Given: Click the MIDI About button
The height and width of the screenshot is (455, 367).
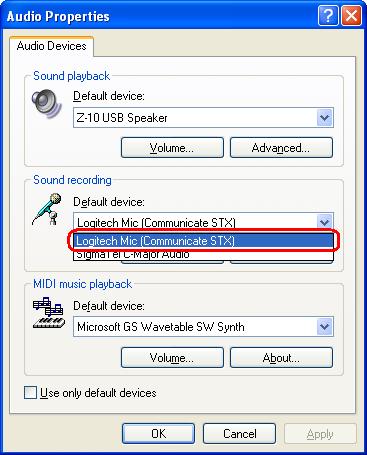Looking at the screenshot, I should [281, 357].
